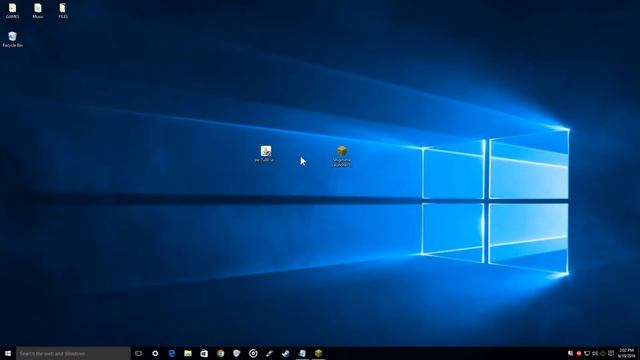This screenshot has height=360, width=640.
Task: Open the volume control in system tray
Action: 595,353
